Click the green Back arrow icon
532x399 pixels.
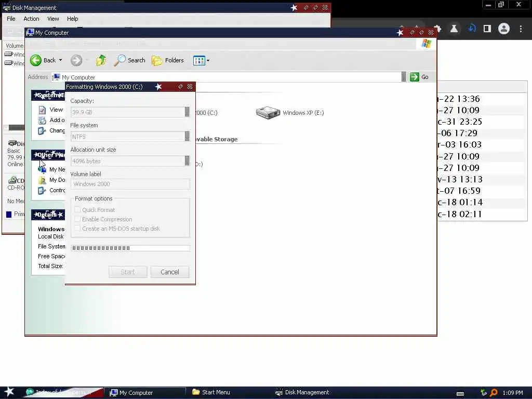pyautogui.click(x=36, y=60)
